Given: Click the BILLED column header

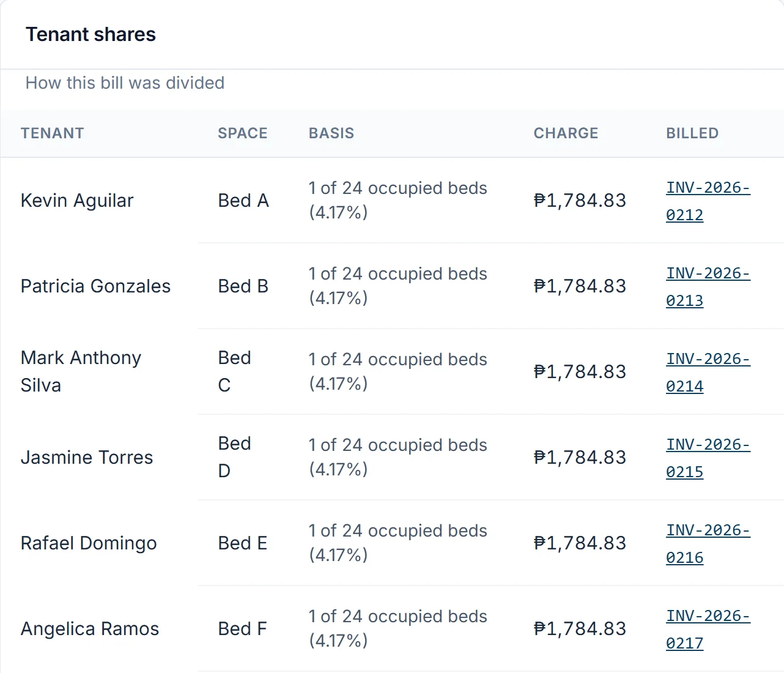Looking at the screenshot, I should (692, 133).
